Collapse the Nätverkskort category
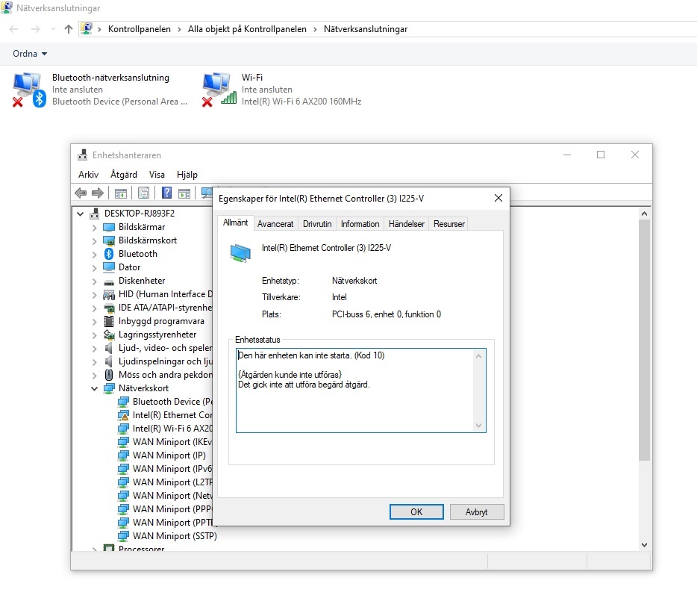697x616 pixels. point(94,389)
